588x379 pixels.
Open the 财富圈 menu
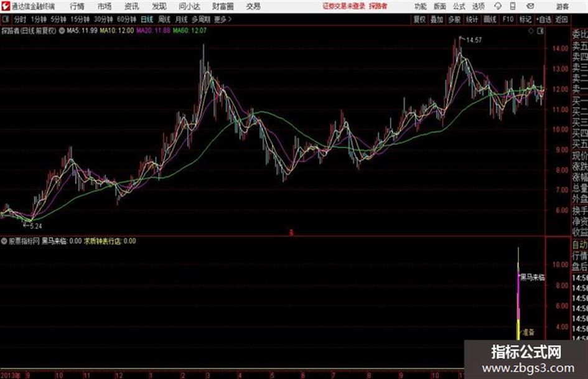point(223,6)
